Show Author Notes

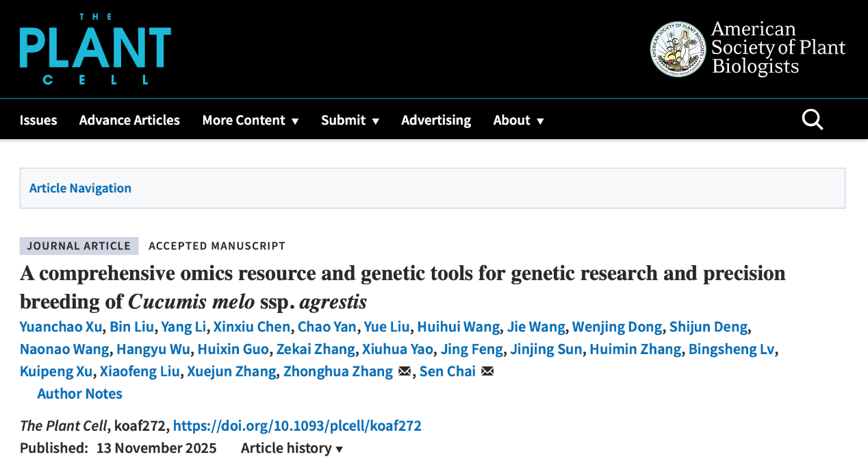[x=79, y=393]
